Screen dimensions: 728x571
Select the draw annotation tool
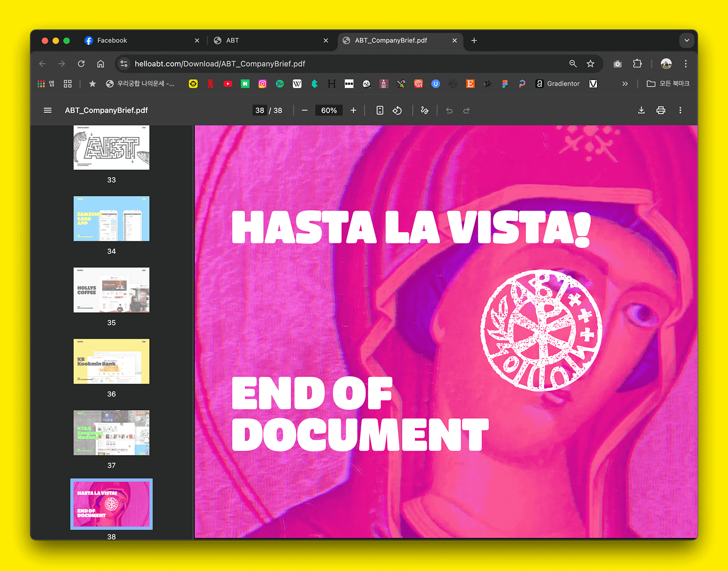[x=425, y=110]
